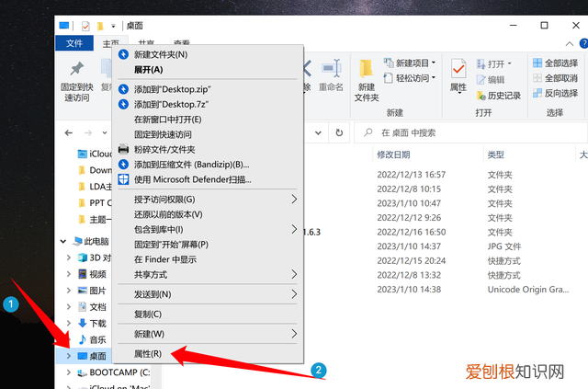588x389 pixels.
Task: Click the 在 桌面 中搜索 search field
Action: pyautogui.click(x=470, y=132)
